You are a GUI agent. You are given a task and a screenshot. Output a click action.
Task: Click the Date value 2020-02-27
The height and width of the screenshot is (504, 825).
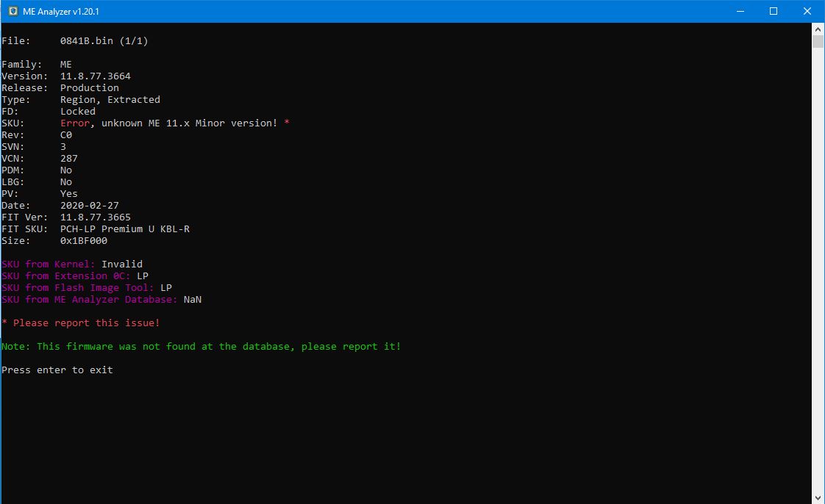[90, 206]
